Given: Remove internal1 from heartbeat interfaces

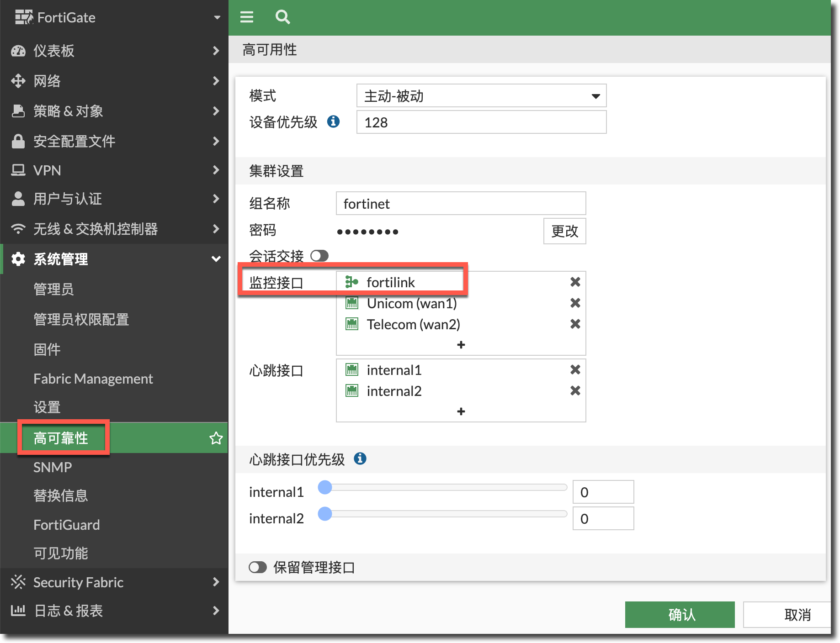Looking at the screenshot, I should pos(575,370).
